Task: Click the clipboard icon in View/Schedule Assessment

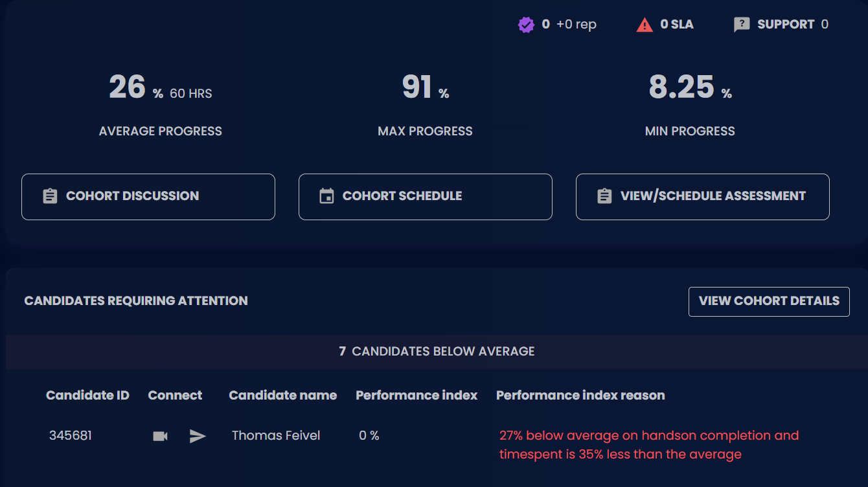Action: [604, 196]
